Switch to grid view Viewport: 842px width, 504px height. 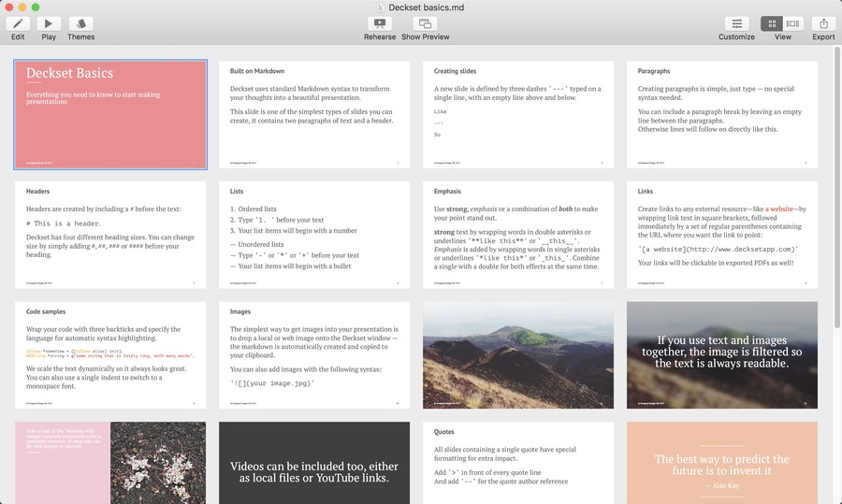pyautogui.click(x=772, y=23)
